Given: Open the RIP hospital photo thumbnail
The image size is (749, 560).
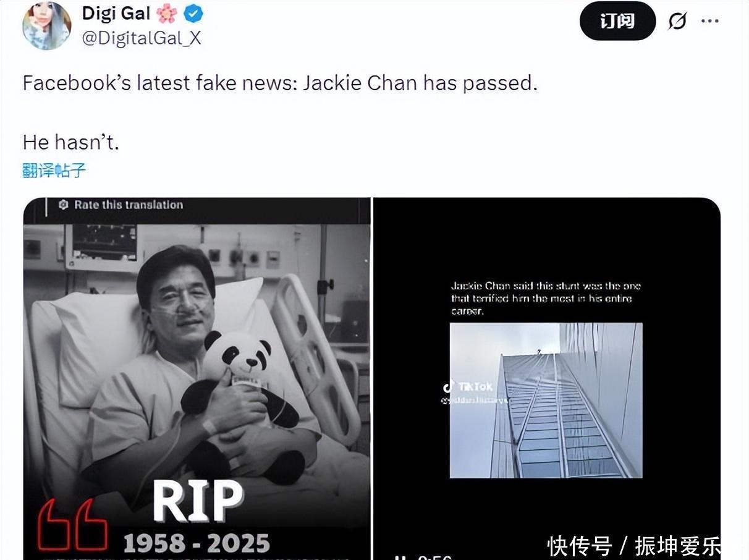Looking at the screenshot, I should [197, 379].
